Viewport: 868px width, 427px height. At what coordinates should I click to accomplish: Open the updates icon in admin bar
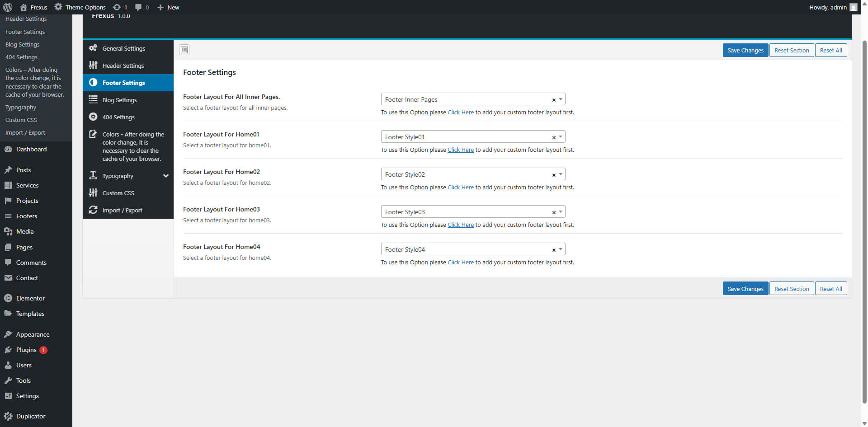tap(117, 7)
